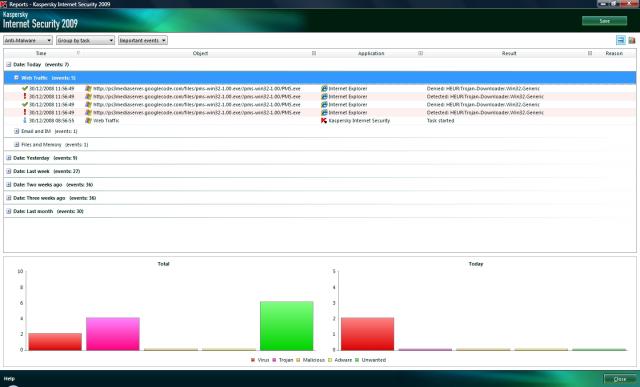Open the filter icon beside Time column
Screen dimensions: 640x387
[x=78, y=53]
